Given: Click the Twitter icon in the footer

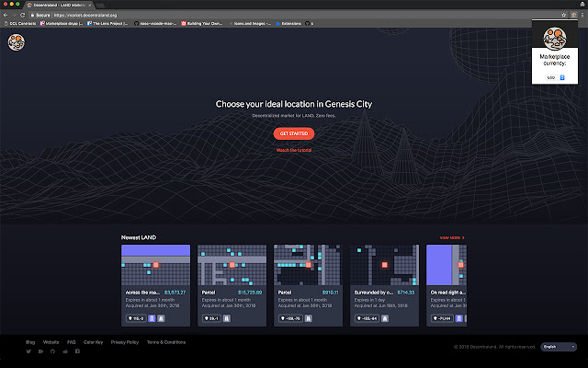Looking at the screenshot, I should coord(28,351).
